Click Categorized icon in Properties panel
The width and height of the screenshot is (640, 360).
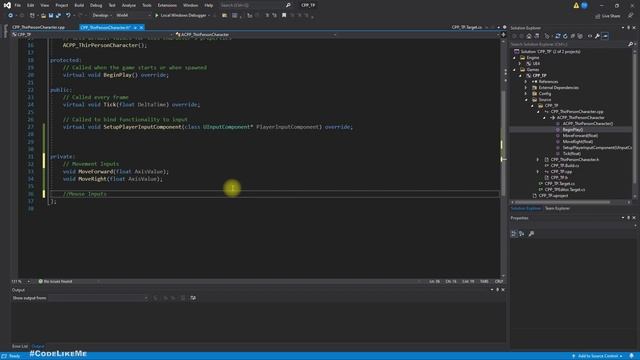click(x=514, y=233)
